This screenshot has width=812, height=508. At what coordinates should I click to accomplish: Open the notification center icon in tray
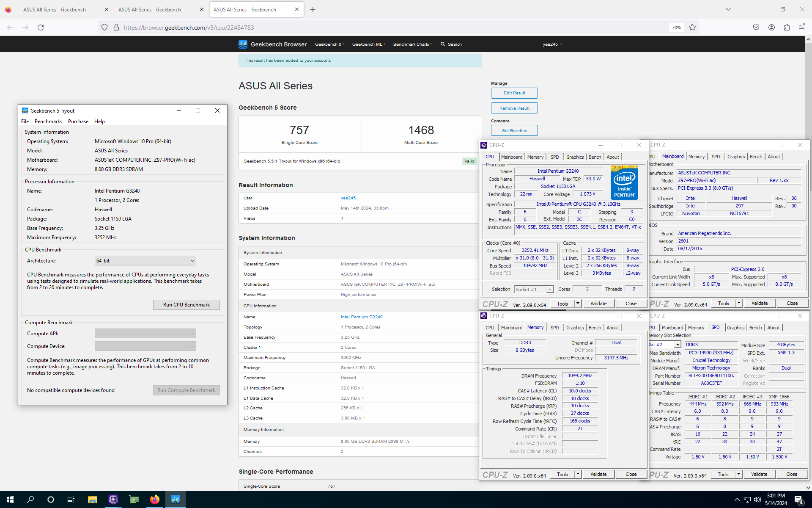point(799,500)
